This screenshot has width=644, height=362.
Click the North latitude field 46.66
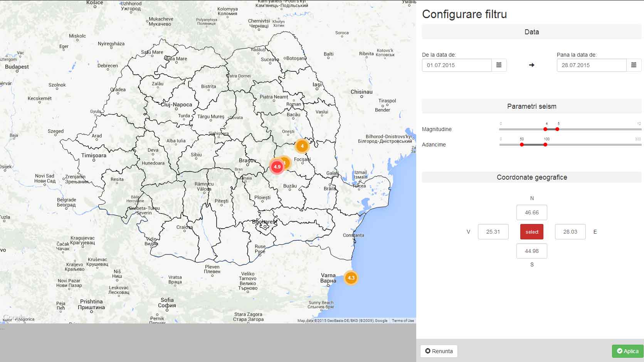531,212
